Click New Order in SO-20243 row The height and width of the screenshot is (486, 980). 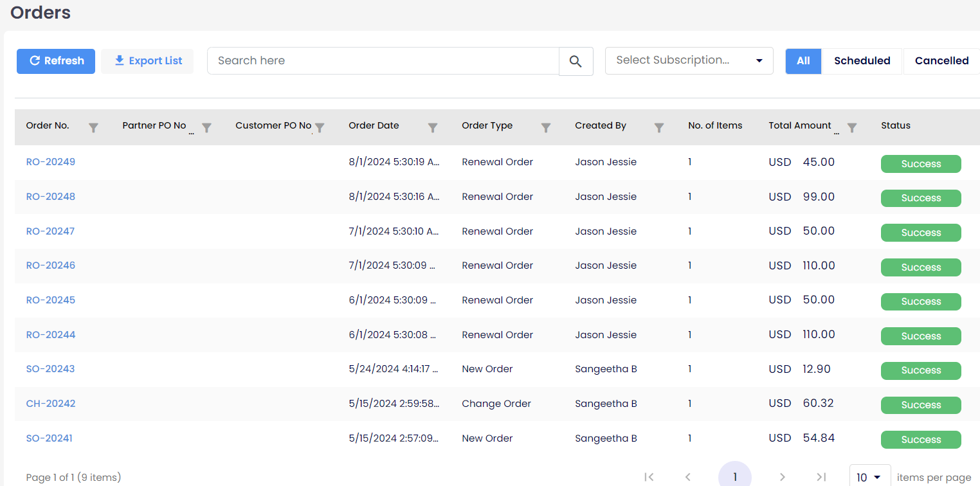pyautogui.click(x=487, y=369)
